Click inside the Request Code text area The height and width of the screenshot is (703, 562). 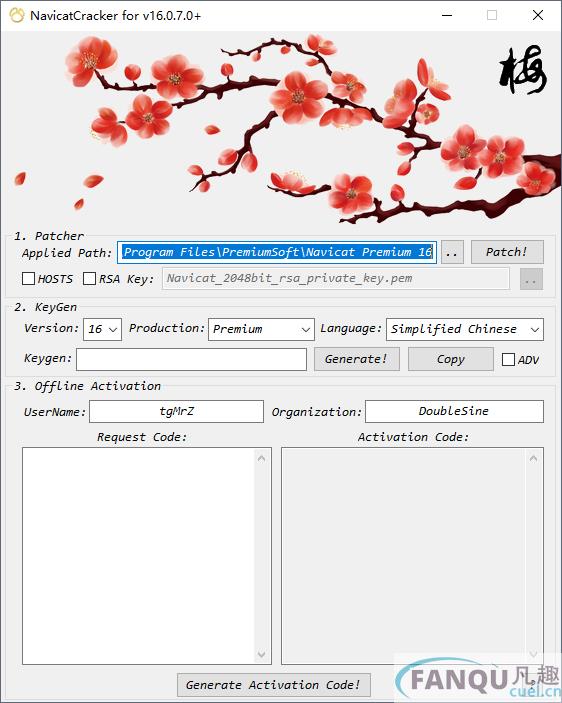[x=139, y=556]
